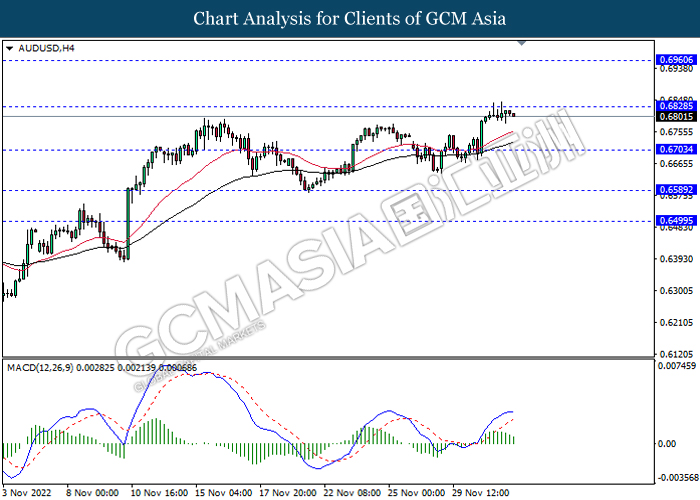
Task: Select the 0.69606 resistance level label
Action: (677, 60)
